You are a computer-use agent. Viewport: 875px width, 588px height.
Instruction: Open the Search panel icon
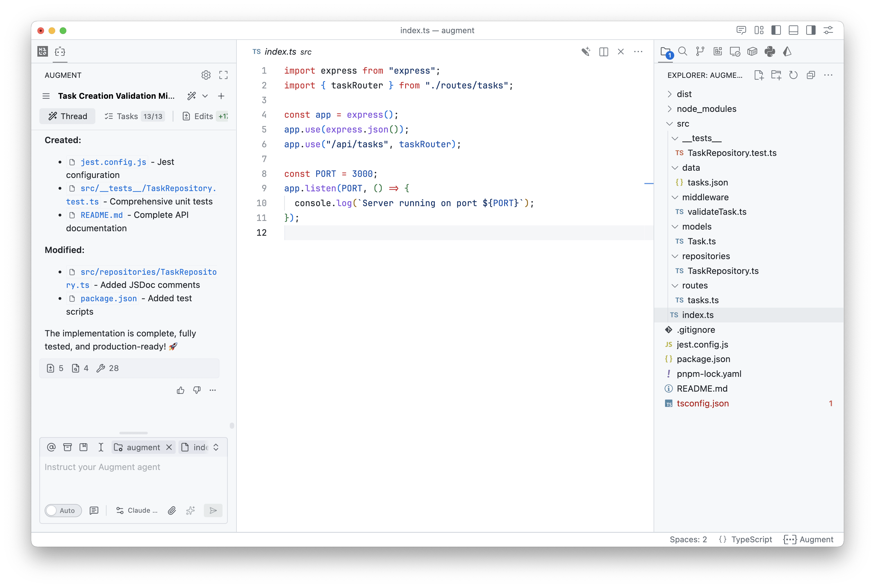[683, 51]
